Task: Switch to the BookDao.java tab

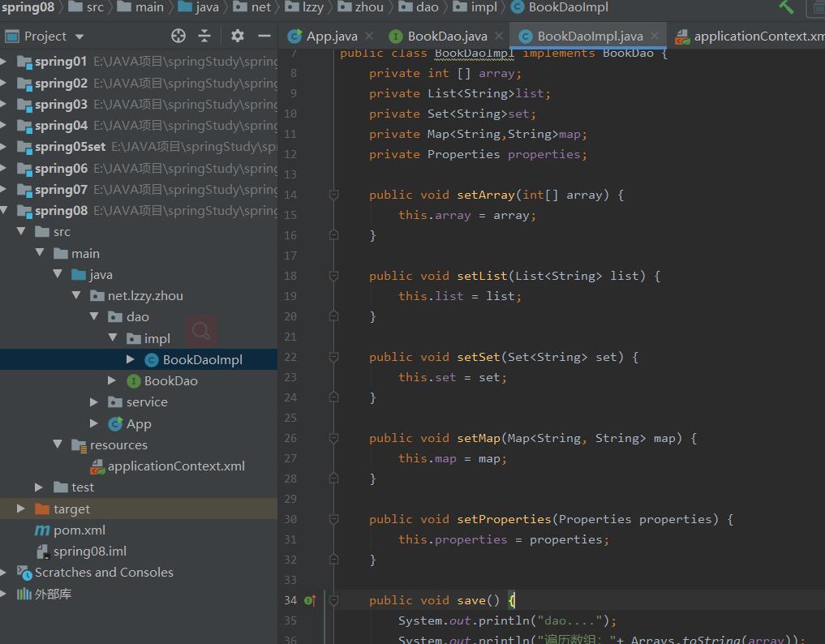Action: coord(447,36)
